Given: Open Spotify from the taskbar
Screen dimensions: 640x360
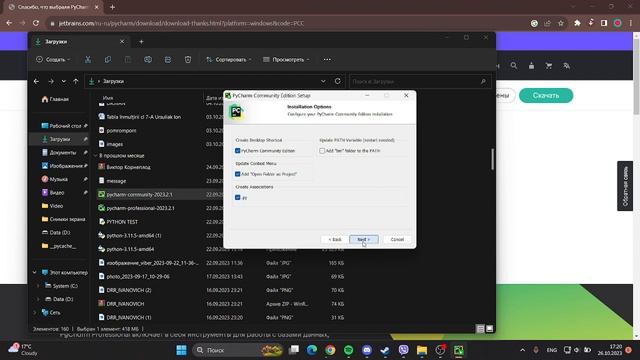Looking at the screenshot, I should pyautogui.click(x=348, y=350).
